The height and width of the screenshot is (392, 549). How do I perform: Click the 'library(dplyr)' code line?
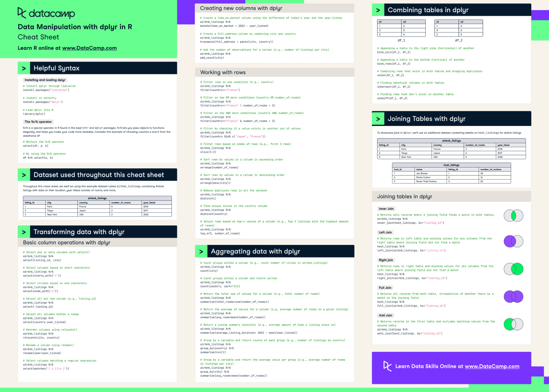coord(34,114)
